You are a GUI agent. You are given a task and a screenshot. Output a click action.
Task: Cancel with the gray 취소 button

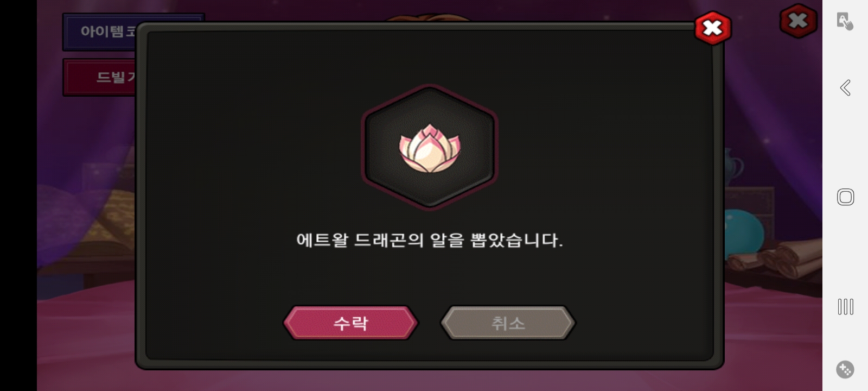(508, 323)
